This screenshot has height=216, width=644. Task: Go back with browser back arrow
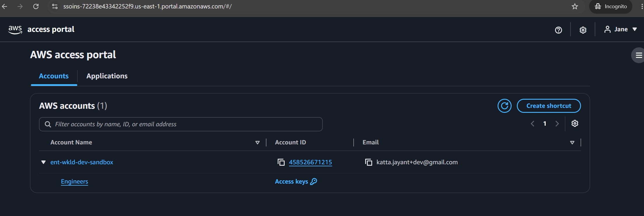coord(4,6)
